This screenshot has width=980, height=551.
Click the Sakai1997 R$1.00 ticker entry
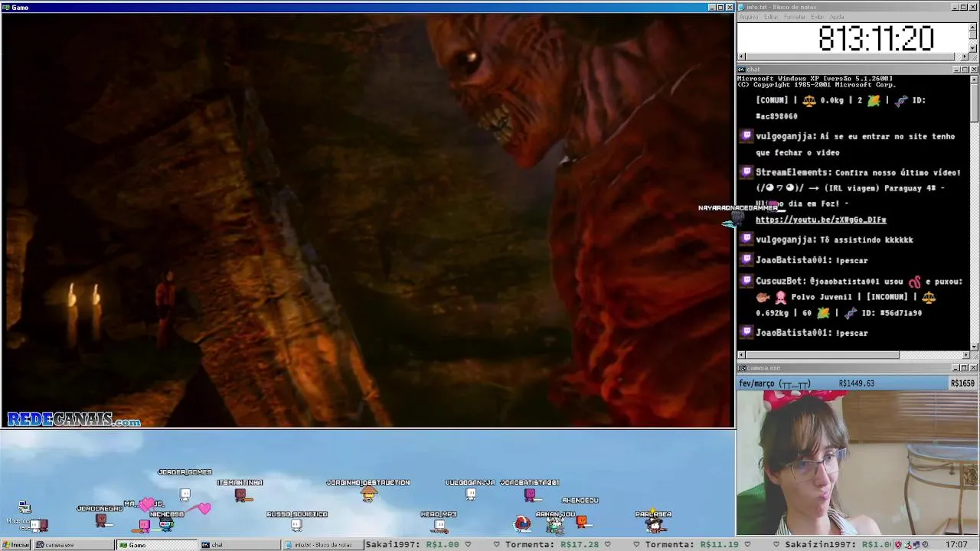click(x=412, y=545)
